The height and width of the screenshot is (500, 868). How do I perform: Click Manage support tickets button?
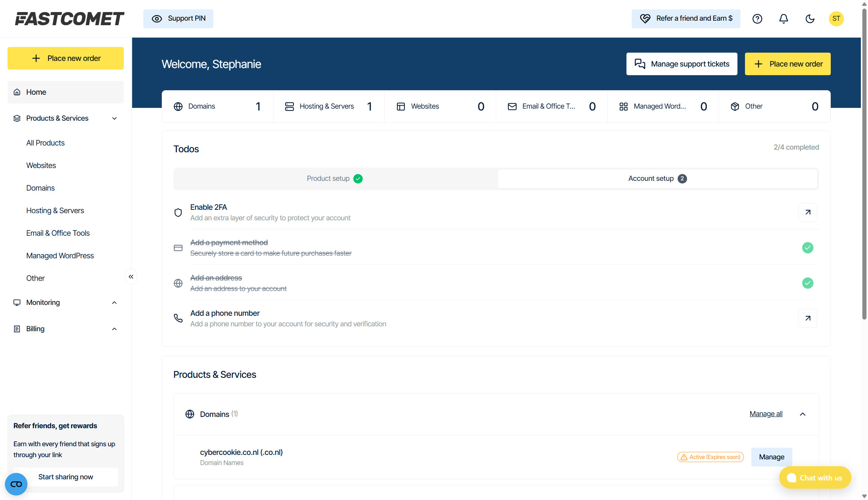coord(681,64)
